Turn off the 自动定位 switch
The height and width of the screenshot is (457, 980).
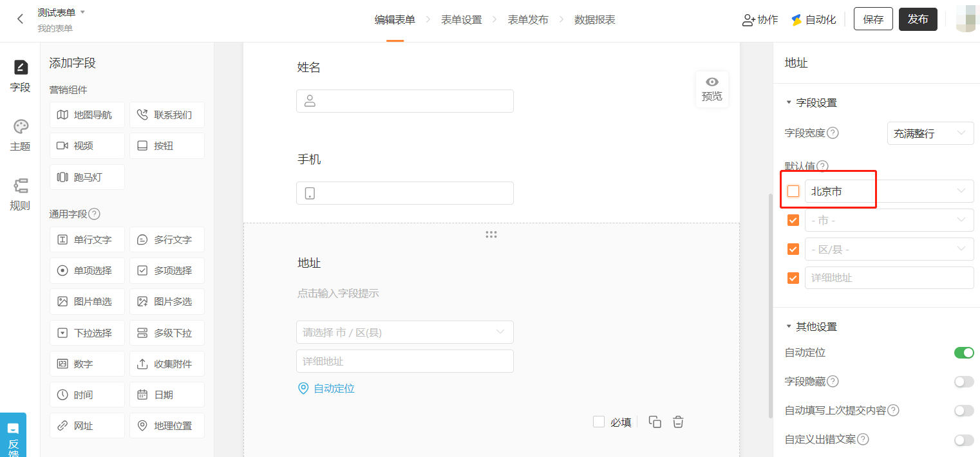(x=964, y=353)
